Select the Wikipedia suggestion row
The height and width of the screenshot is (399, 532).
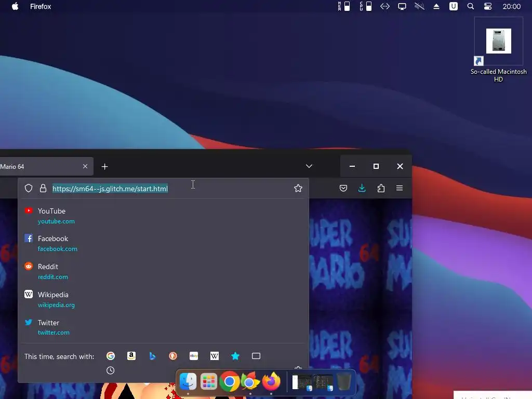coord(163,300)
